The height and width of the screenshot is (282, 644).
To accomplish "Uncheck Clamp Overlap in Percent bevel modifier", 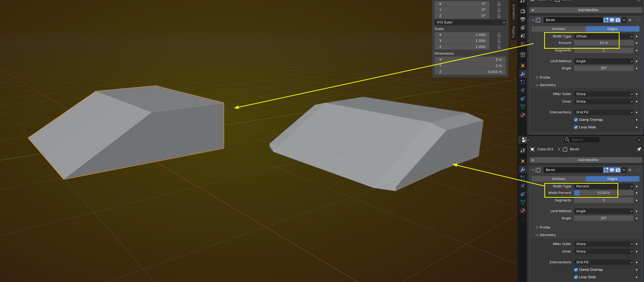I will (x=576, y=269).
